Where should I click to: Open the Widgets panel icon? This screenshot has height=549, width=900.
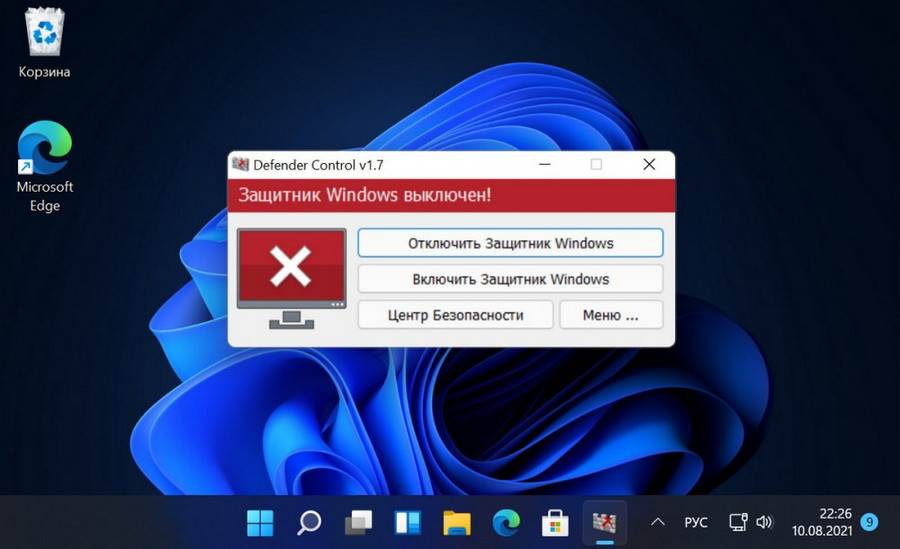[407, 522]
